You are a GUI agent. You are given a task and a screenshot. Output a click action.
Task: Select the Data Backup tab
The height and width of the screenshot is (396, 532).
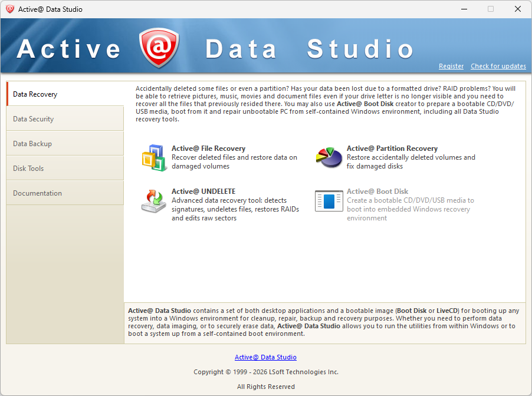[65, 143]
